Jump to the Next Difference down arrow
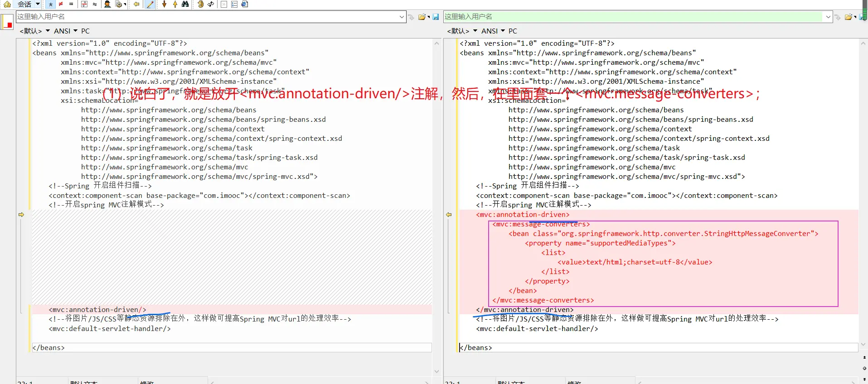The image size is (868, 384). tap(164, 4)
